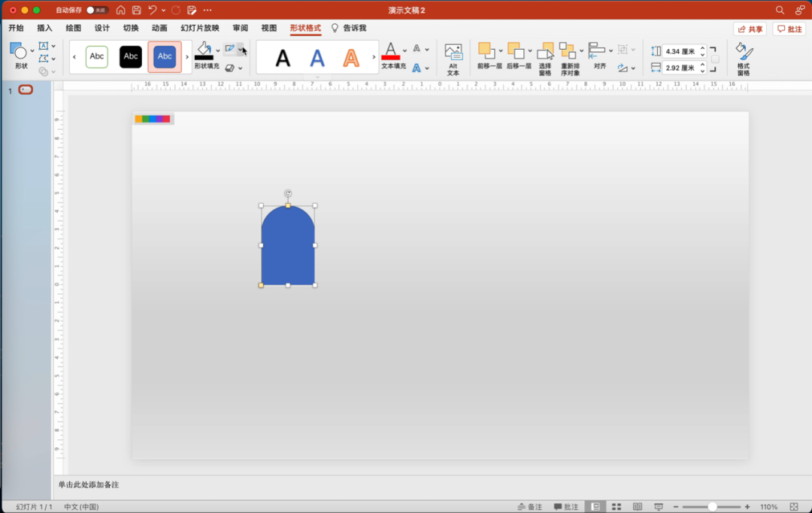Expand the 文本填充 dropdown arrow
The height and width of the screenshot is (513, 812).
(404, 51)
